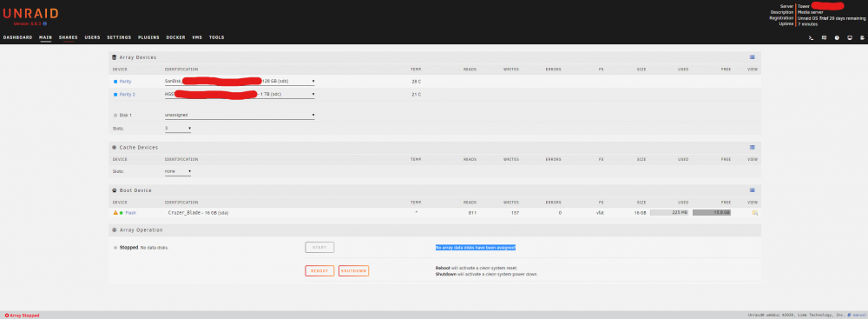
Task: Click the Flash warning triangle icon
Action: tap(115, 212)
